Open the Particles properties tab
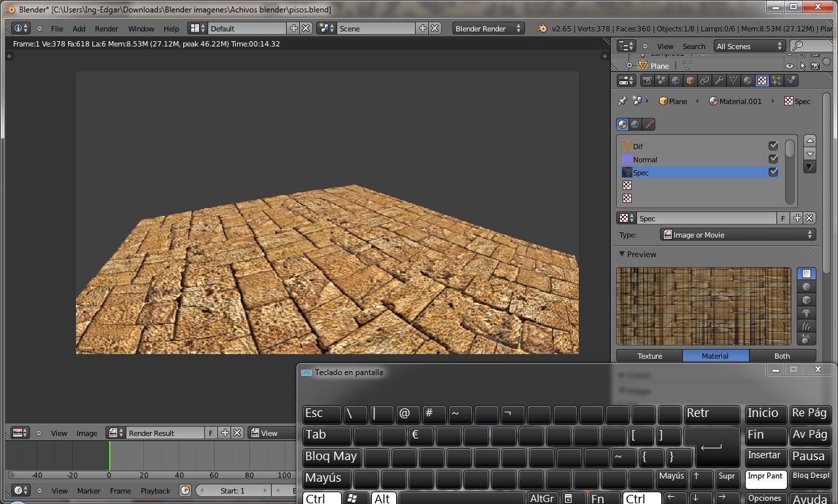 click(776, 81)
